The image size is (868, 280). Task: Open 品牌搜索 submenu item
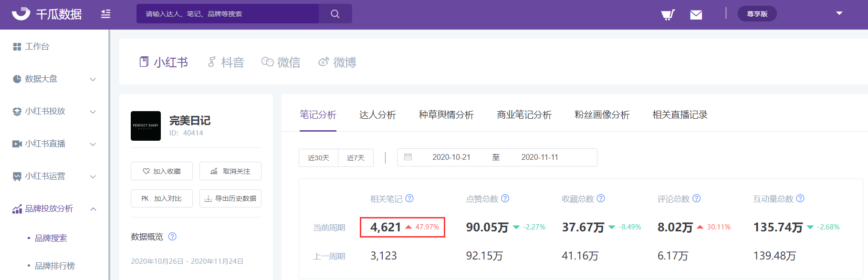click(51, 238)
